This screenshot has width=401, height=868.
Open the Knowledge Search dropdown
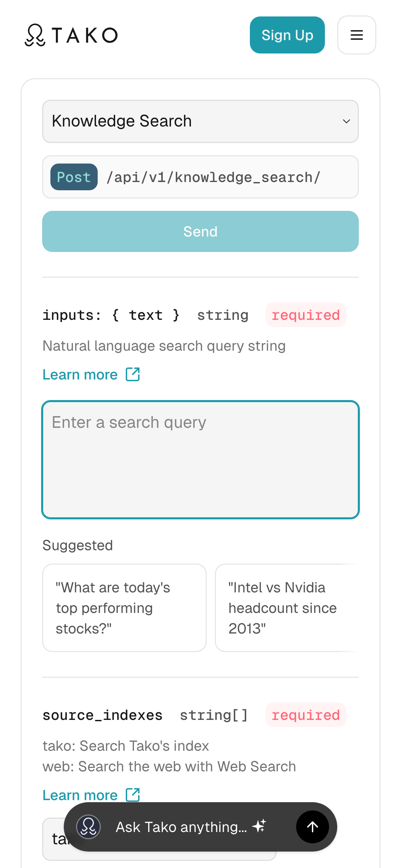pyautogui.click(x=200, y=121)
